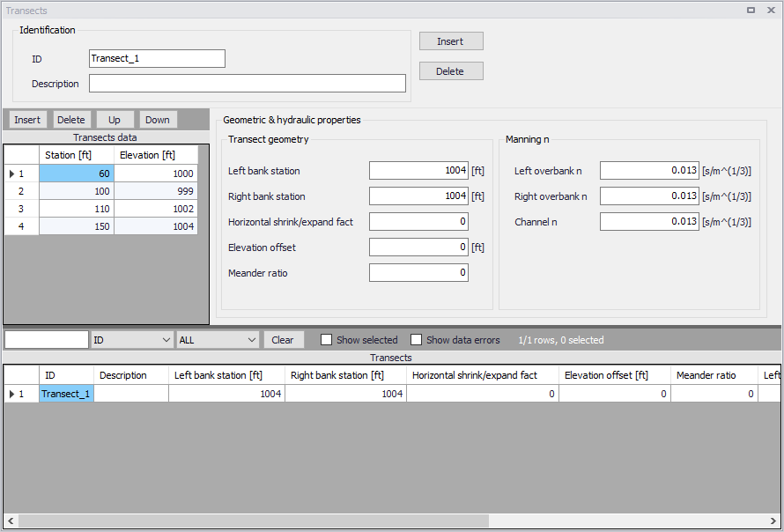Select Left bank station 1004 cell in table

point(226,394)
